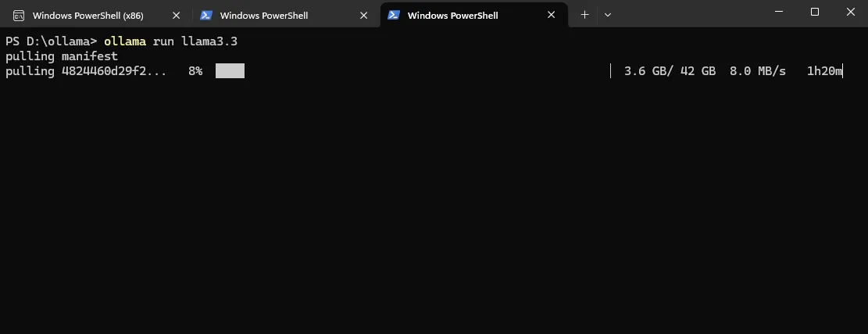
Task: Close the active third PowerShell tab
Action: tap(552, 15)
